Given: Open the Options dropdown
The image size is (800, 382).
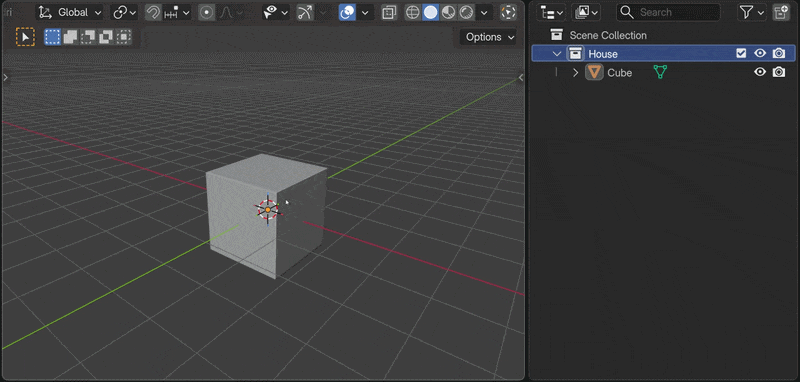Looking at the screenshot, I should (488, 37).
